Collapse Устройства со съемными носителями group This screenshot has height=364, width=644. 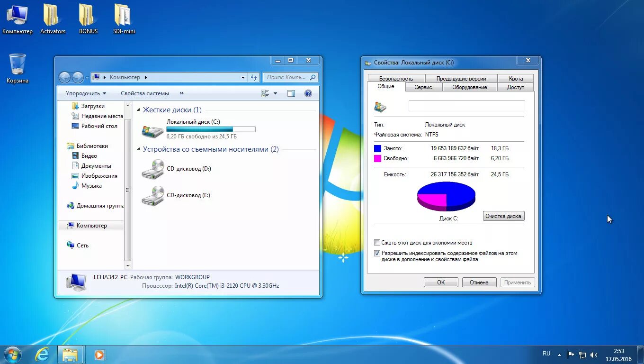139,149
